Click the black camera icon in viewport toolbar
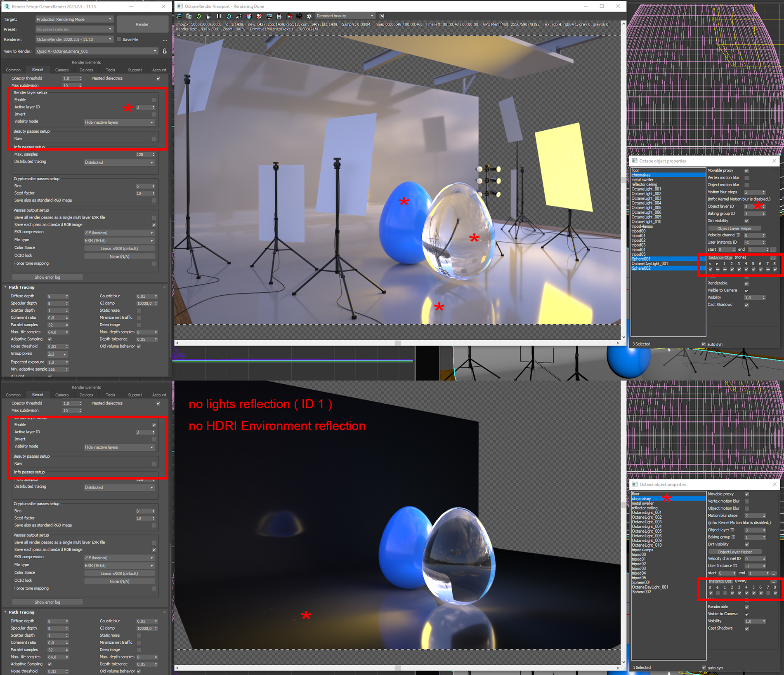 (299, 16)
